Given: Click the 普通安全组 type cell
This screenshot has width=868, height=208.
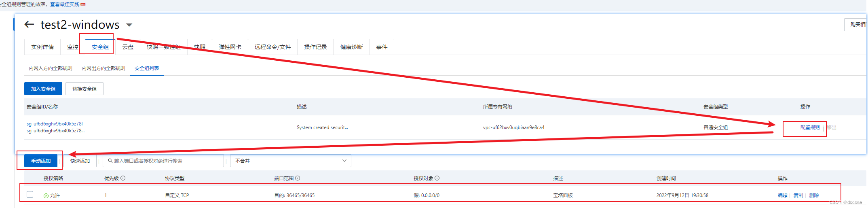Looking at the screenshot, I should tap(716, 127).
